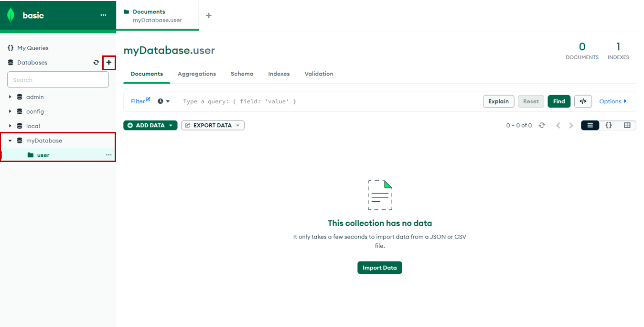Click the Databases stack icon

click(11, 63)
